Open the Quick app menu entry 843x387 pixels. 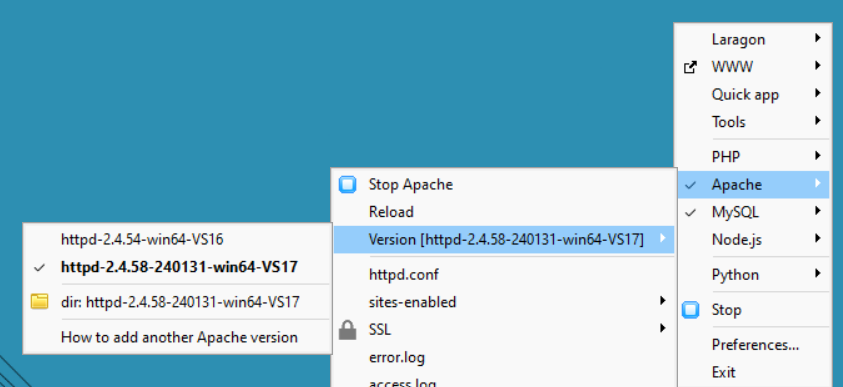click(753, 95)
